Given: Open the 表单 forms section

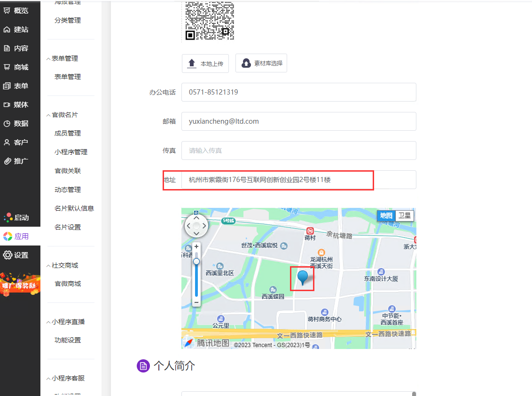Looking at the screenshot, I should click(x=16, y=86).
